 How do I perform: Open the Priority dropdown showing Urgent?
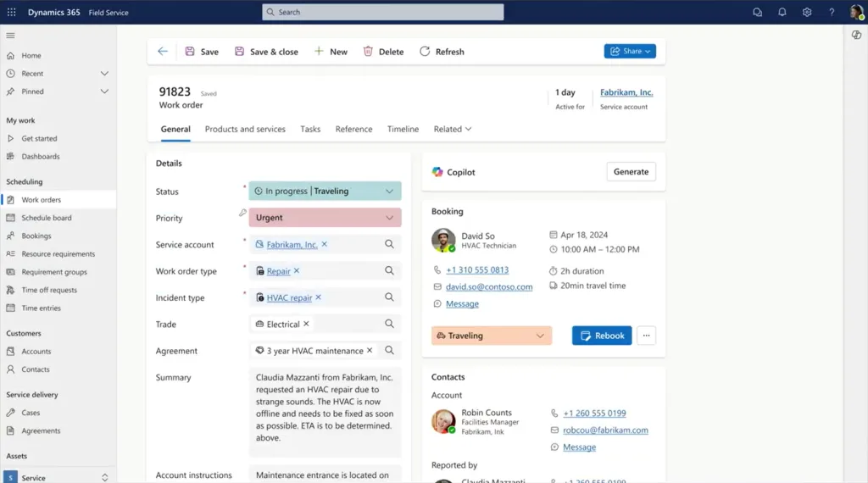(325, 218)
